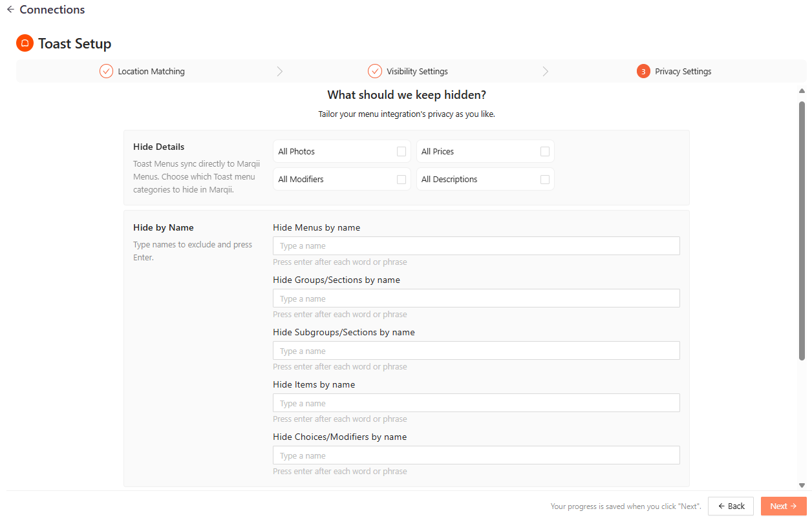Toggle the All Descriptions checkbox
Screen dimensions: 812x520
point(545,179)
